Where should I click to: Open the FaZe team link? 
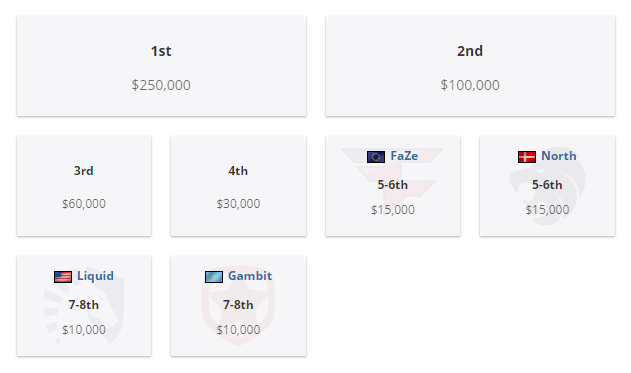pos(404,156)
